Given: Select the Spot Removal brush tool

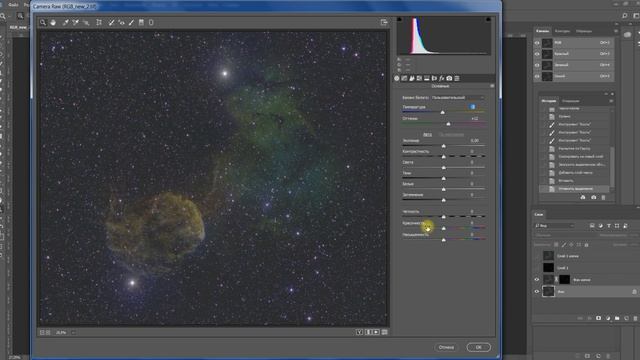Looking at the screenshot, I should (111, 22).
